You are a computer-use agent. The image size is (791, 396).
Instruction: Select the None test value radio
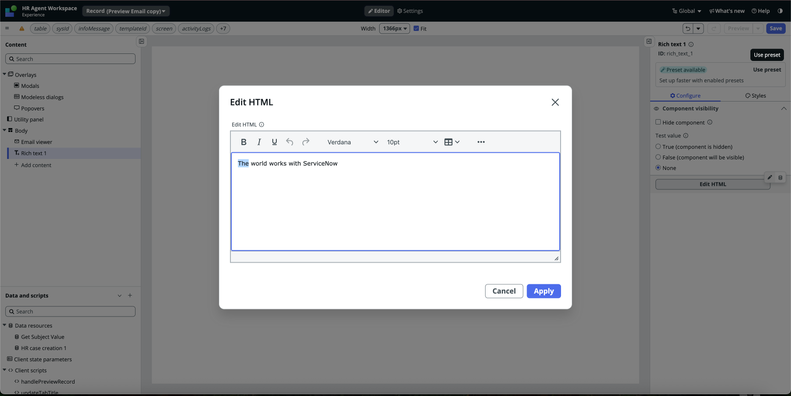(x=658, y=168)
